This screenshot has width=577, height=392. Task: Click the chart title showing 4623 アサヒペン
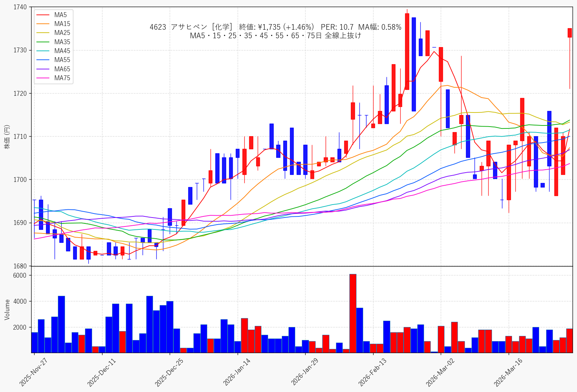276,27
